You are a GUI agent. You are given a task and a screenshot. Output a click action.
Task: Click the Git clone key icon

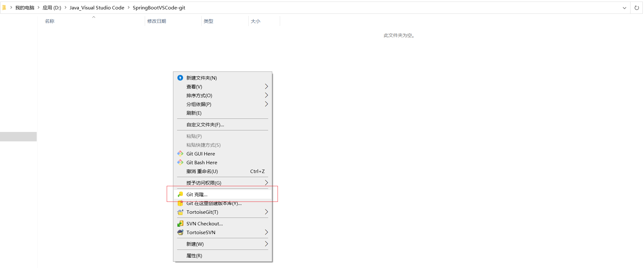(x=180, y=194)
